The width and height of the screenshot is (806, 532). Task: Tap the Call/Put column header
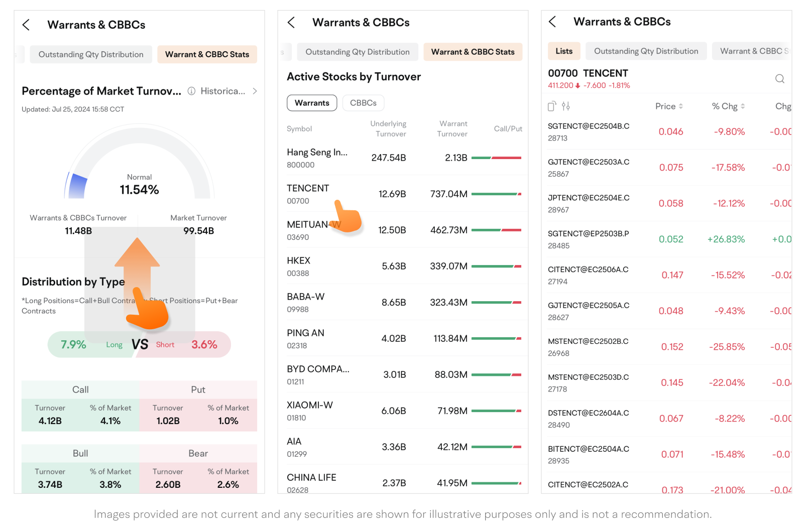point(508,129)
